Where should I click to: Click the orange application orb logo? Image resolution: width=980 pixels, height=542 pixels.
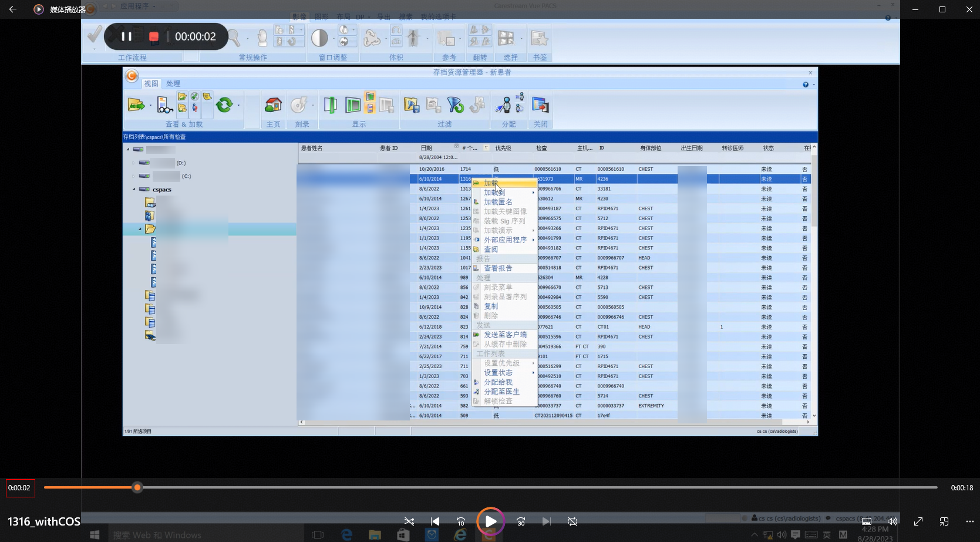pyautogui.click(x=132, y=75)
